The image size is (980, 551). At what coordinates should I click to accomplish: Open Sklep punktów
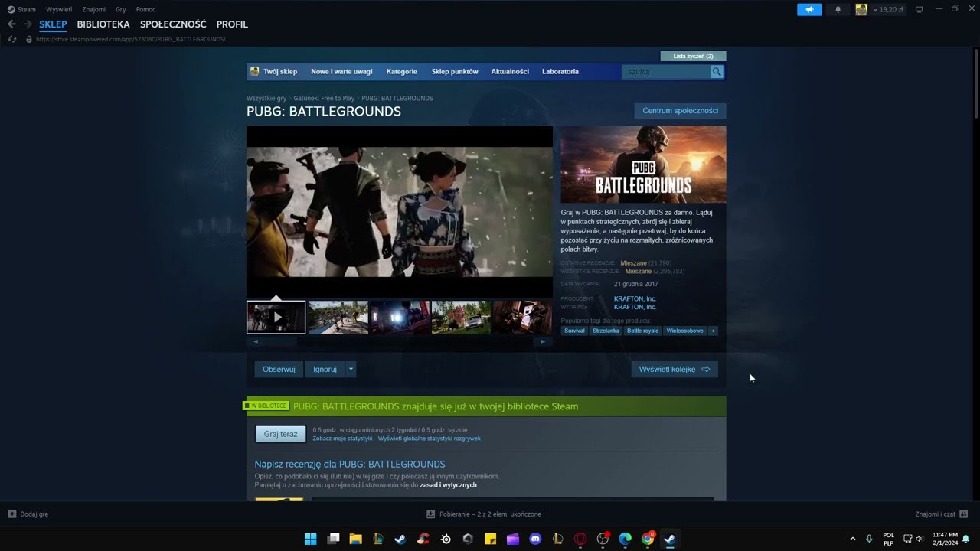click(455, 71)
